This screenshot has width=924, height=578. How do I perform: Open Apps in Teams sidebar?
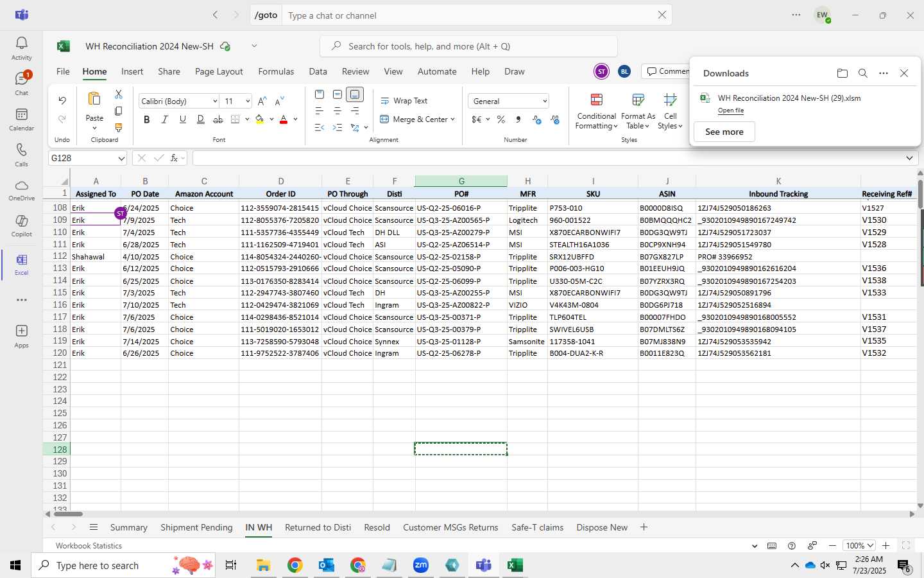click(21, 336)
